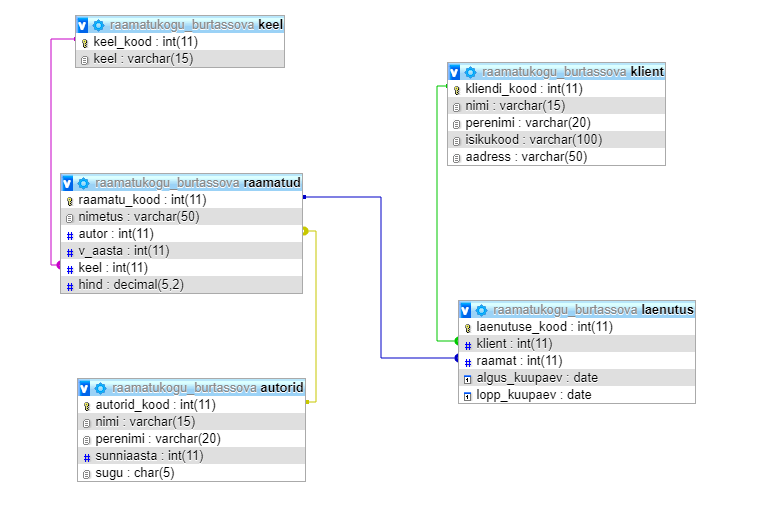
Task: Click the date icon beside algus_kuupaev
Action: click(467, 378)
